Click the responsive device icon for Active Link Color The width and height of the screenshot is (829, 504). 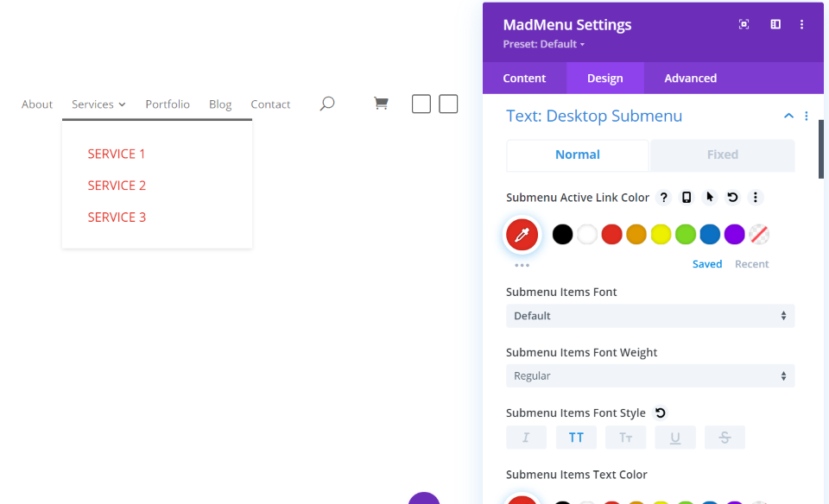[x=687, y=198]
